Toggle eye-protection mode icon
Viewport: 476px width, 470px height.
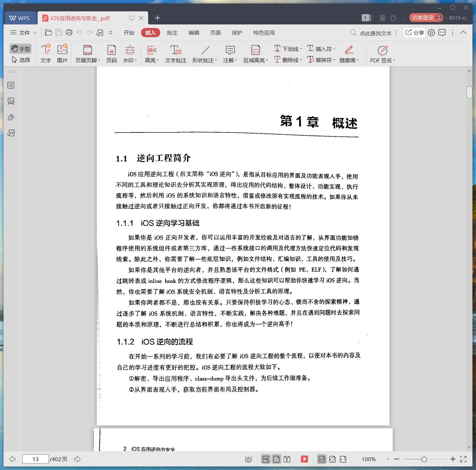[x=248, y=459]
